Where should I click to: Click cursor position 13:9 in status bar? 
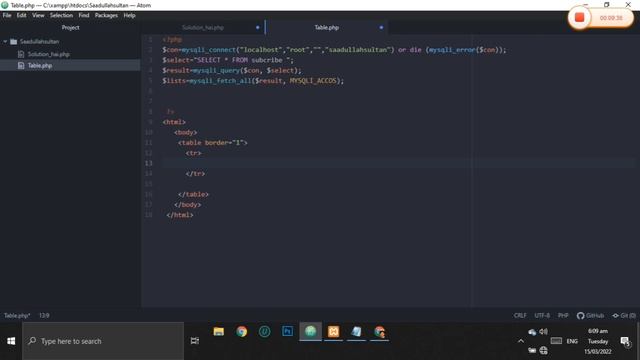(x=44, y=316)
